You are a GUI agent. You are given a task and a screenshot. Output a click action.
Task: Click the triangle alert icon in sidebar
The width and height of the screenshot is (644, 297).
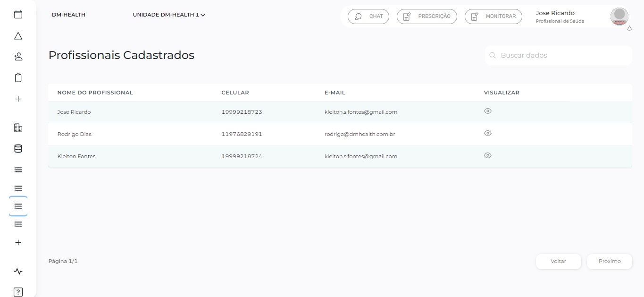pyautogui.click(x=18, y=36)
